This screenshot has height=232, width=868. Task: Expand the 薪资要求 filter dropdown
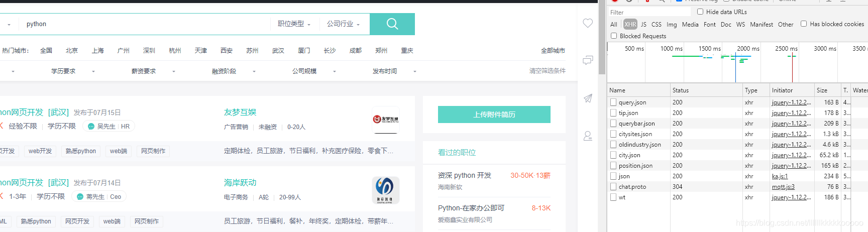tap(153, 71)
